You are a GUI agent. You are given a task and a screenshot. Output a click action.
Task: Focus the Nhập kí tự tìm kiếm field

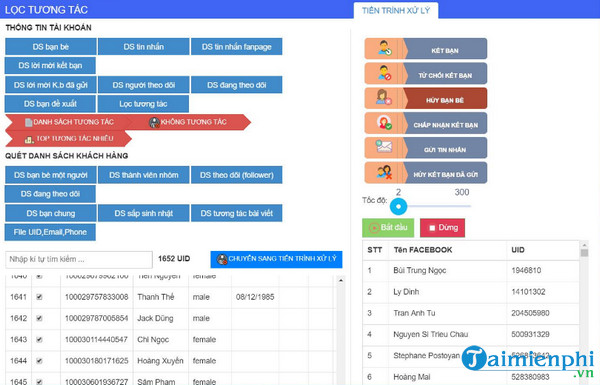79,259
